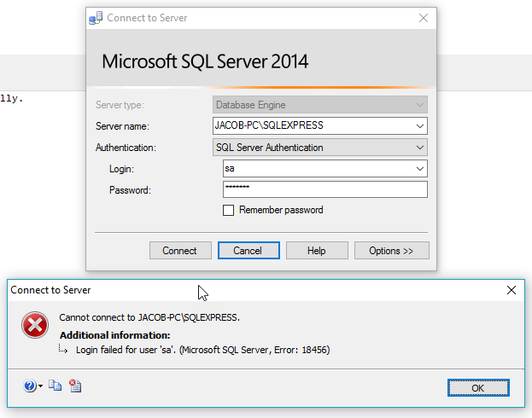This screenshot has width=532, height=418.
Task: Close the Connect to Server login window
Action: point(423,18)
